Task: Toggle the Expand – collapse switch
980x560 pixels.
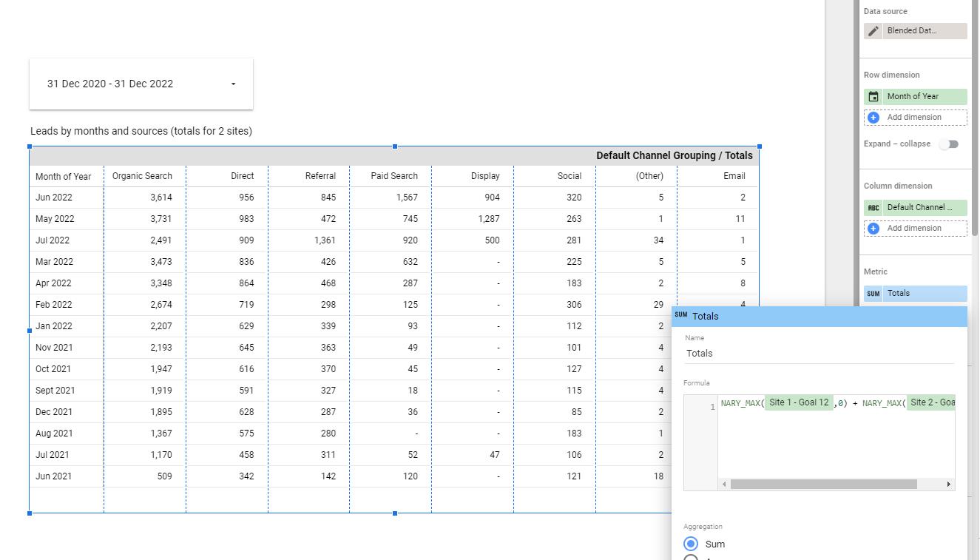Action: click(x=948, y=144)
